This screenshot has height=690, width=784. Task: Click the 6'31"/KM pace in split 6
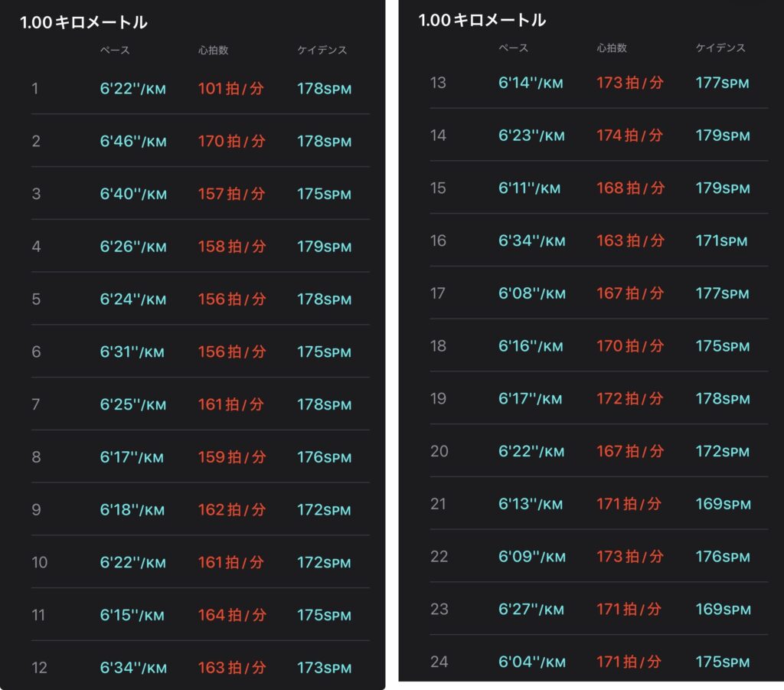click(x=132, y=352)
